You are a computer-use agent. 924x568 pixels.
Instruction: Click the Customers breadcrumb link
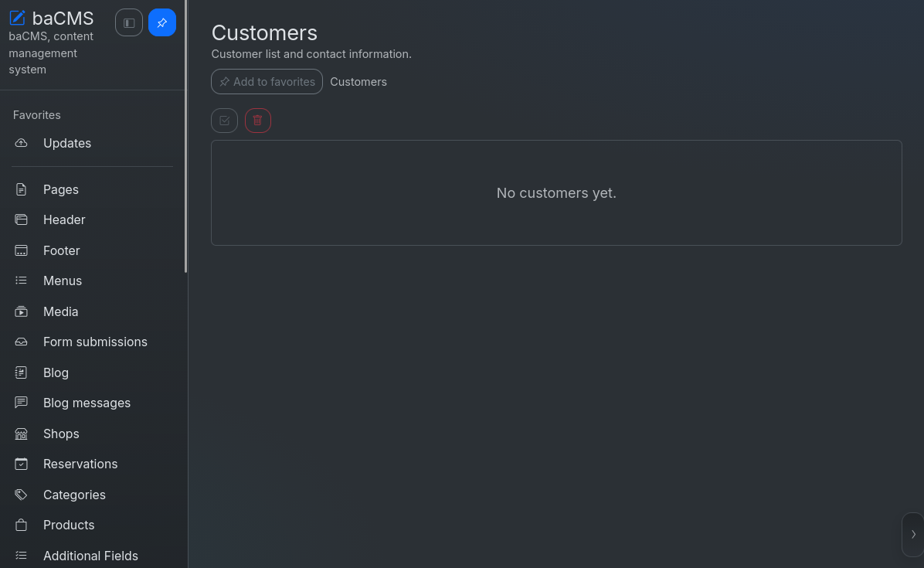[x=358, y=82]
